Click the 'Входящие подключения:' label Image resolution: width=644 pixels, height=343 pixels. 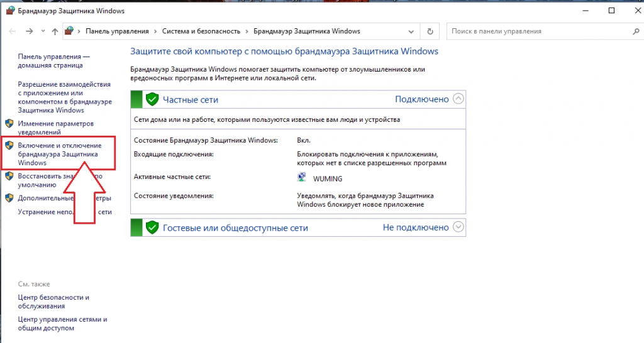click(x=174, y=155)
